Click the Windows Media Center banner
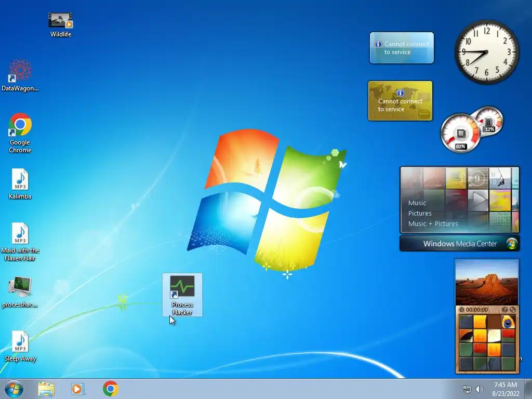Viewport: 532px width, 399px height. tap(460, 244)
